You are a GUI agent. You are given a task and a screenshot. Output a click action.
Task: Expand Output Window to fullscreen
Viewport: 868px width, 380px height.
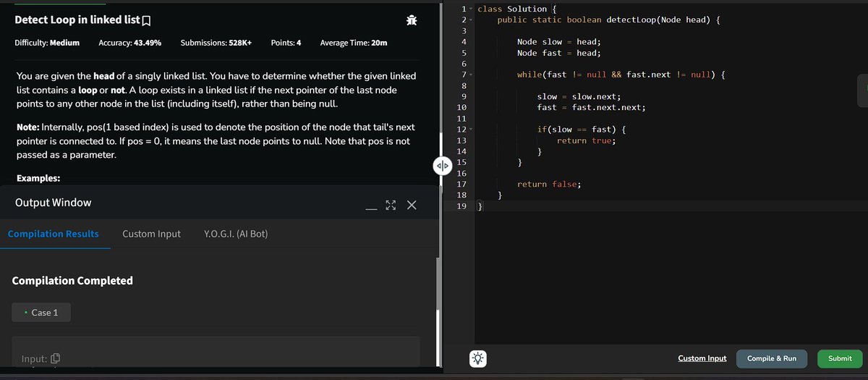(391, 206)
